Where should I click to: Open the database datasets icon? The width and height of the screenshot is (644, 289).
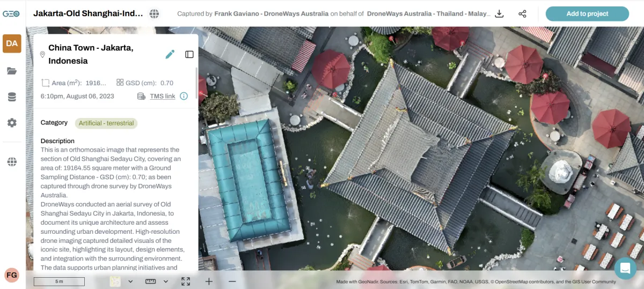(x=12, y=97)
